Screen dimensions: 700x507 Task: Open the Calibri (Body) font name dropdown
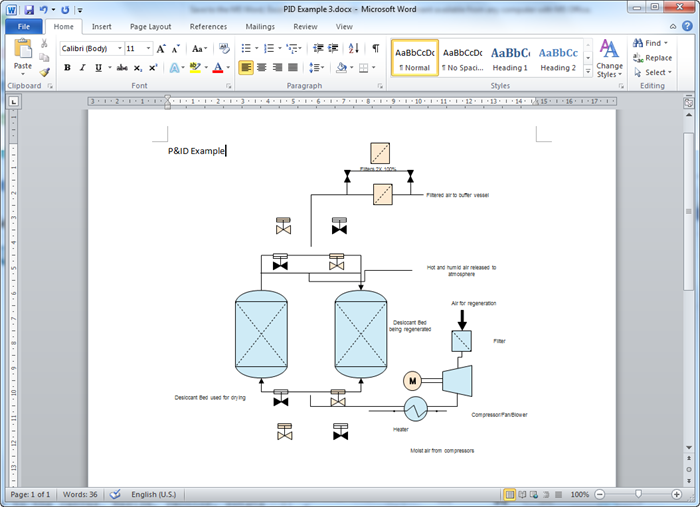[120, 48]
